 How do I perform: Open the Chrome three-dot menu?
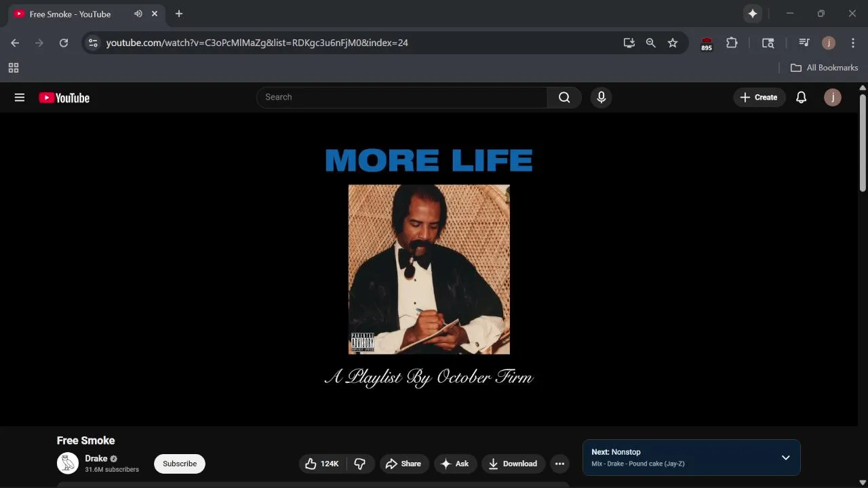coord(853,43)
